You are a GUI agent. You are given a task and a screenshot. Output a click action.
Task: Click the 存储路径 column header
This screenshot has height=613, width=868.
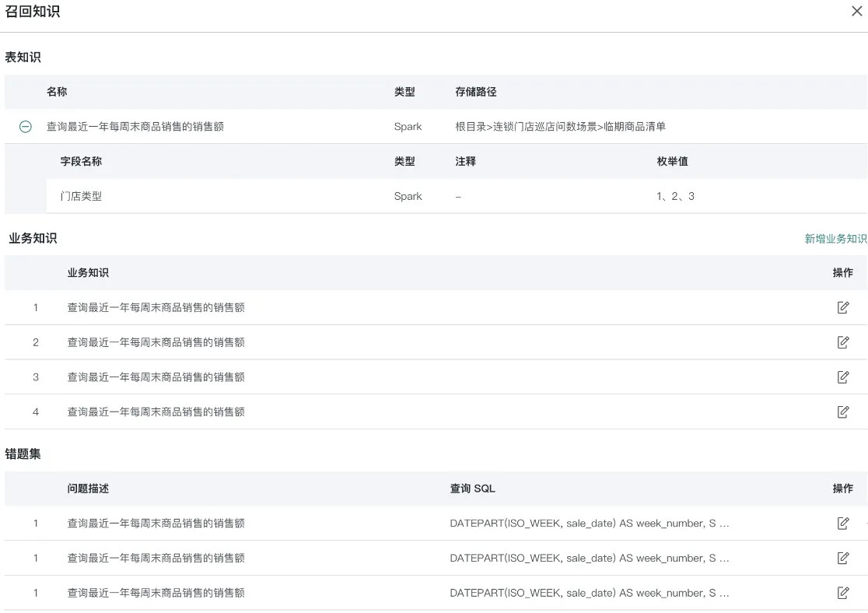point(475,92)
